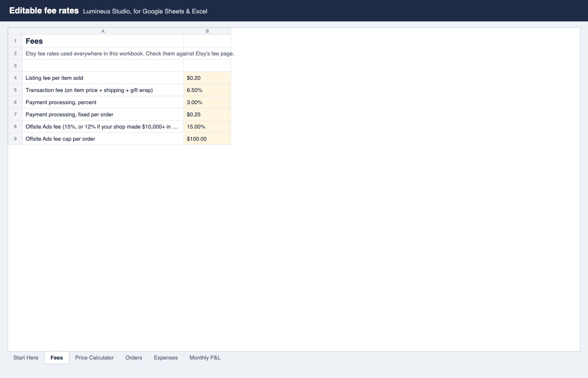Image resolution: width=588 pixels, height=378 pixels.
Task: Open the Start Here sheet tab
Action: (26, 358)
